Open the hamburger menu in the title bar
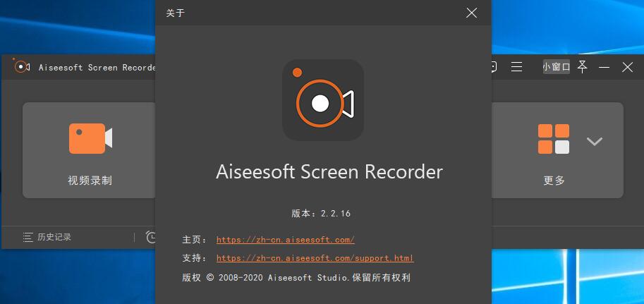 516,67
